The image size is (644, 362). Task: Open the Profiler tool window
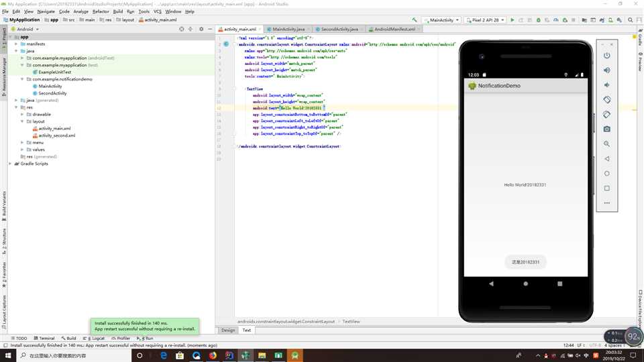[x=121, y=338]
